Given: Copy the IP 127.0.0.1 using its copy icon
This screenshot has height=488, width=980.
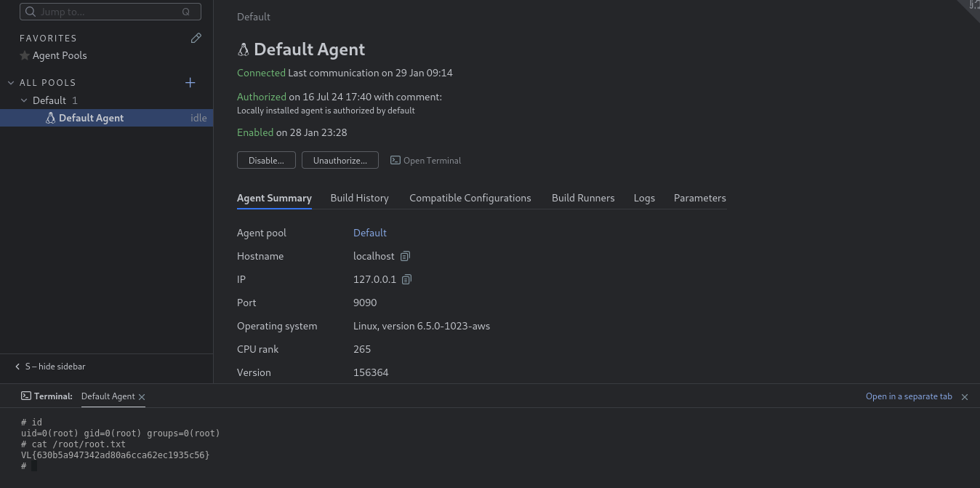Looking at the screenshot, I should click(x=407, y=279).
